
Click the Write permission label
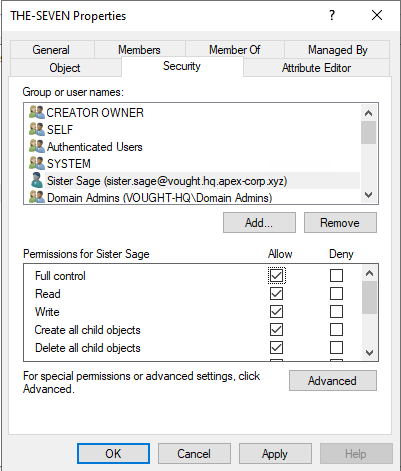[x=47, y=312]
